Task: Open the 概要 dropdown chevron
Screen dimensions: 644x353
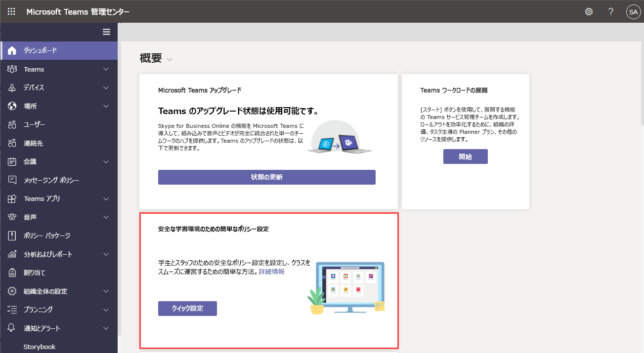Action: point(170,59)
